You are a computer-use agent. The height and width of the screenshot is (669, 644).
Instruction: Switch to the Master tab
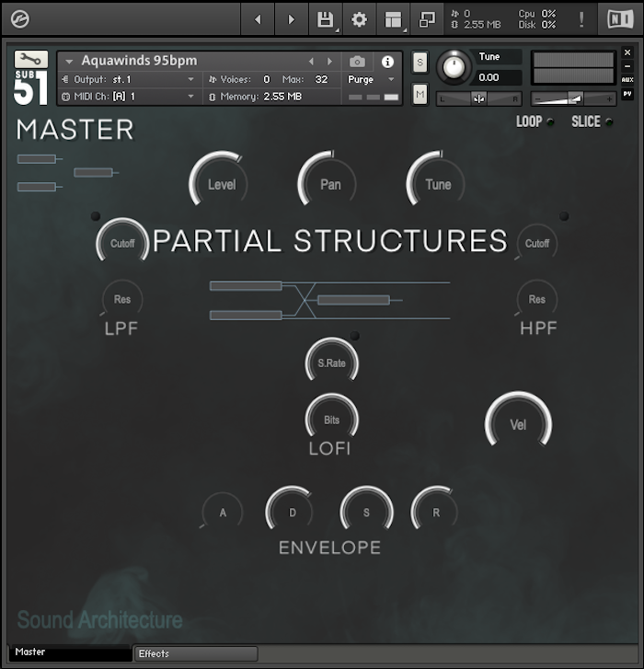[70, 652]
